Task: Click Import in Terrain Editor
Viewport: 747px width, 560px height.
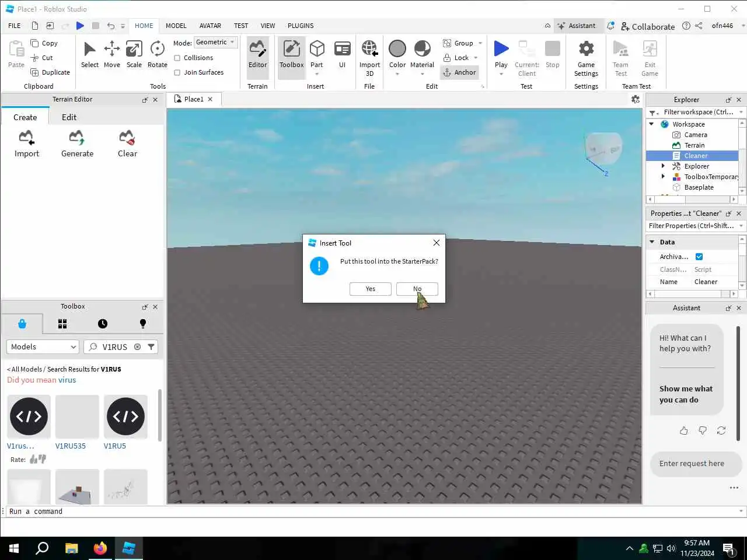Action: pyautogui.click(x=27, y=144)
